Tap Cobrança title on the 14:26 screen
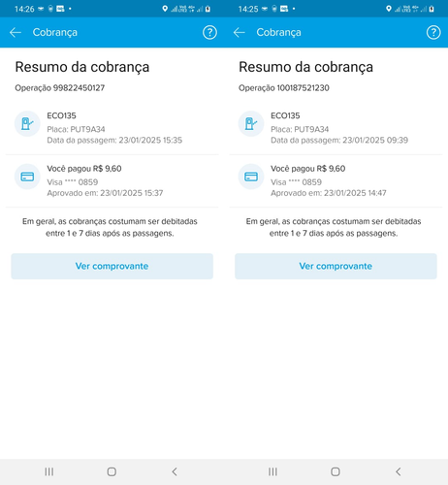The image size is (448, 485). tap(55, 32)
